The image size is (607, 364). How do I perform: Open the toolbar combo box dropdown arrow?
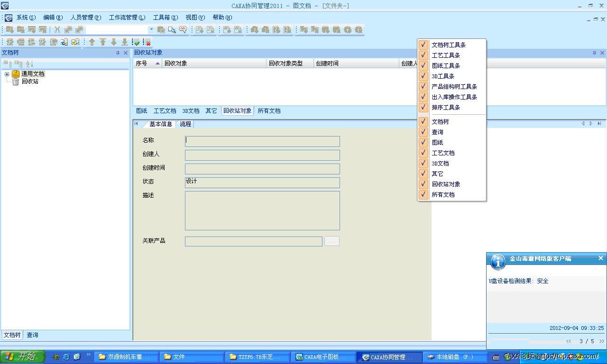pos(151,29)
